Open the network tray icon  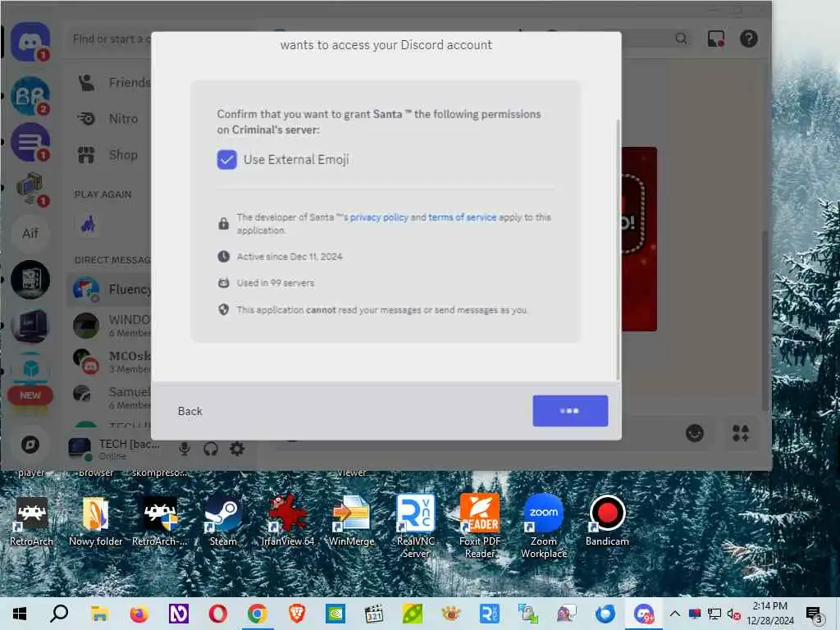pos(714,614)
